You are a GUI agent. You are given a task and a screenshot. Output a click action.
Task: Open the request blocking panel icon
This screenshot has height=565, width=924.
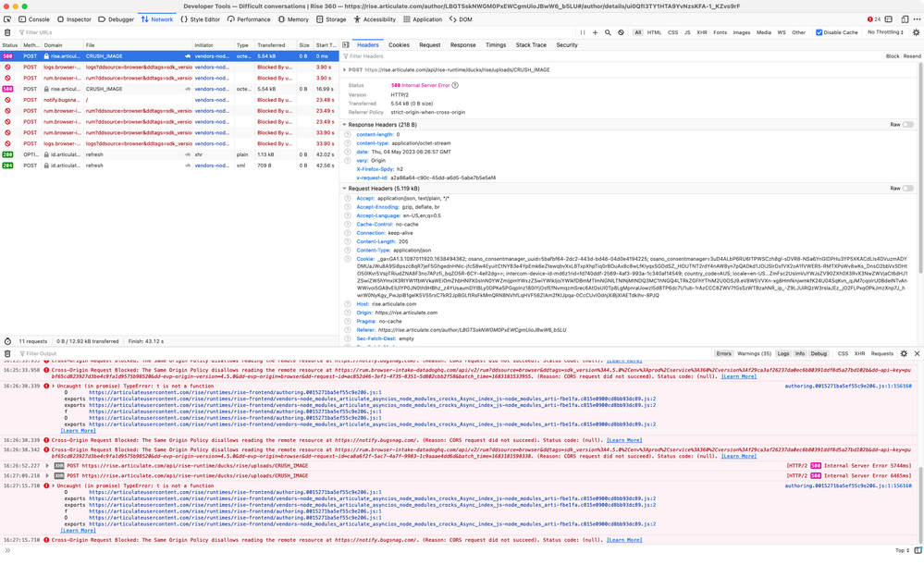(x=622, y=32)
